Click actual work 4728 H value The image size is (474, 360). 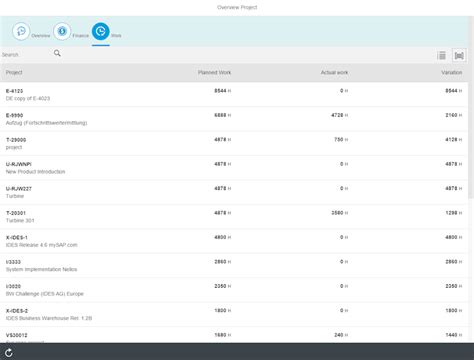point(340,115)
